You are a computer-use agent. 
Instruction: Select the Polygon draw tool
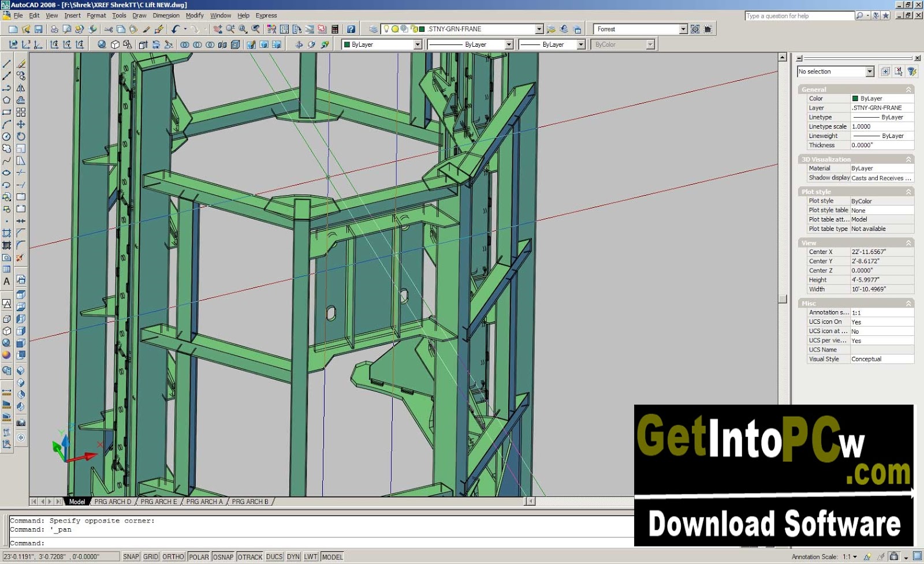point(6,100)
